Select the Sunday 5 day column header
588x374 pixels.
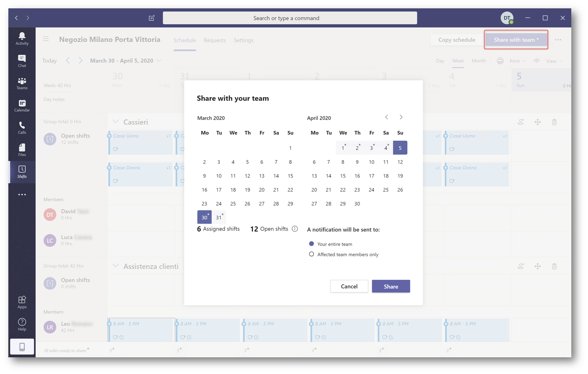point(541,80)
